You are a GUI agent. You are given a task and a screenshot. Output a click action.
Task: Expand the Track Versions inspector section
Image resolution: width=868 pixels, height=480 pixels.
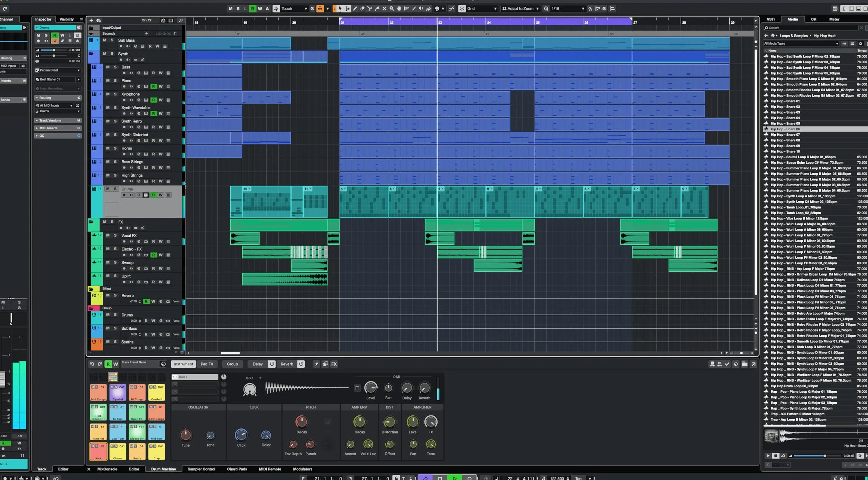point(57,120)
